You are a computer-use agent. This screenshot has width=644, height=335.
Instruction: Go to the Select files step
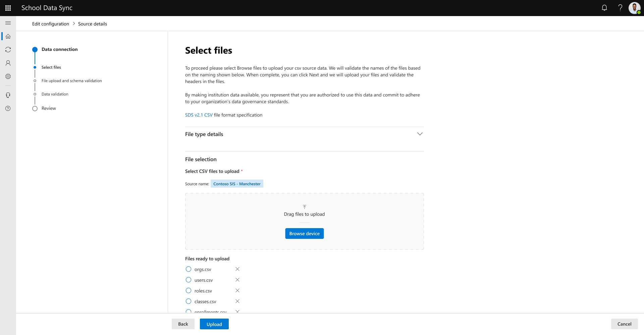51,67
